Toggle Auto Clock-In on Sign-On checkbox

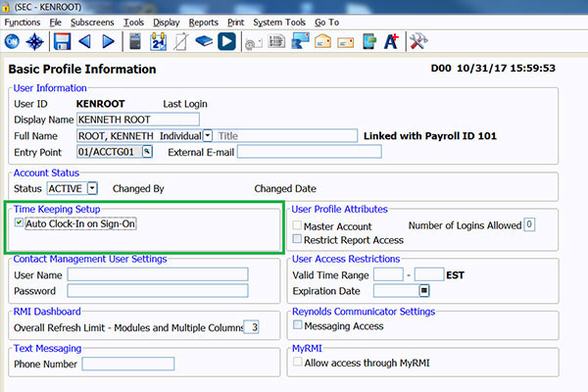pyautogui.click(x=20, y=223)
